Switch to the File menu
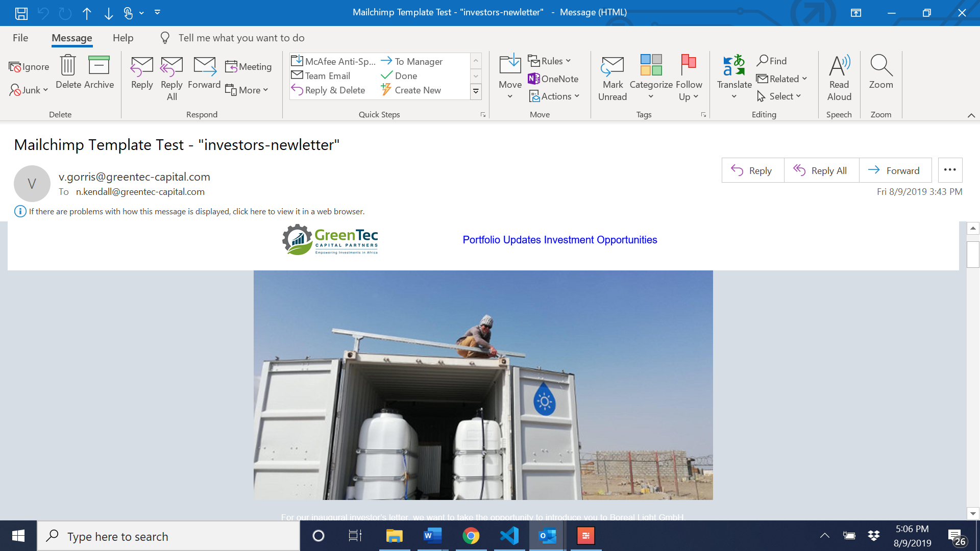Screen dimensions: 980x551 (20, 37)
